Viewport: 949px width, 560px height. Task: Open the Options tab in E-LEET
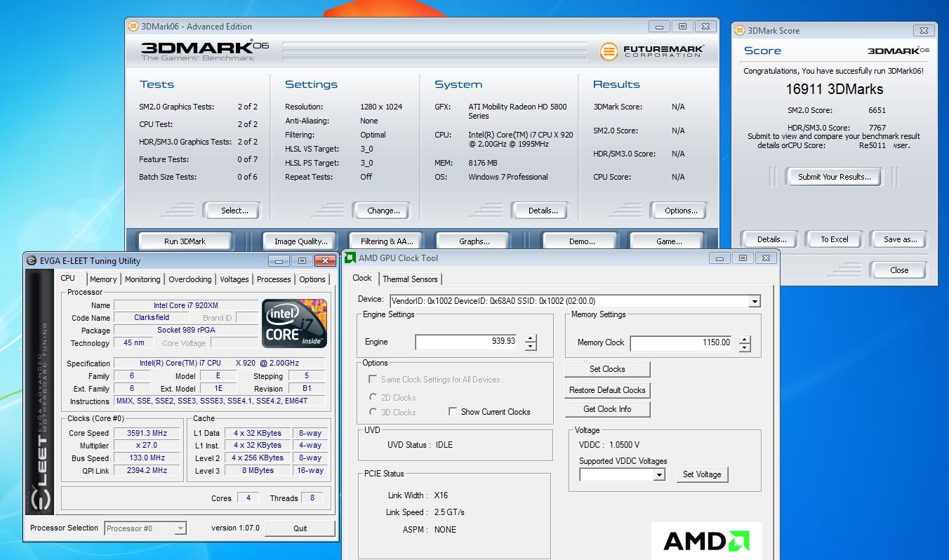coord(312,279)
